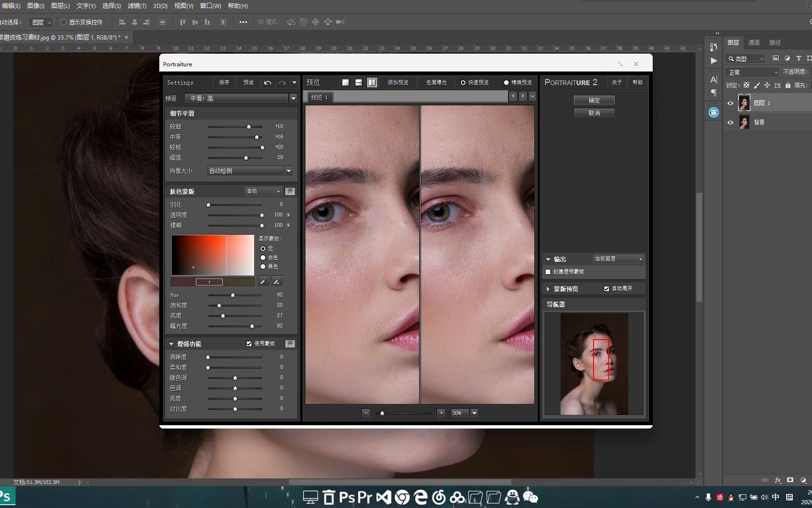The image size is (812, 508).
Task: Select the 精确预览 radio option
Action: (x=506, y=83)
